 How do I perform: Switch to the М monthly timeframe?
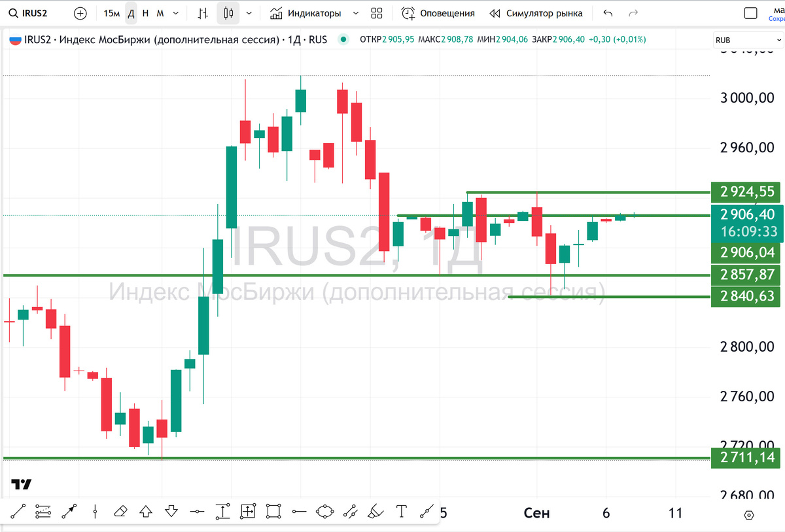[x=160, y=13]
